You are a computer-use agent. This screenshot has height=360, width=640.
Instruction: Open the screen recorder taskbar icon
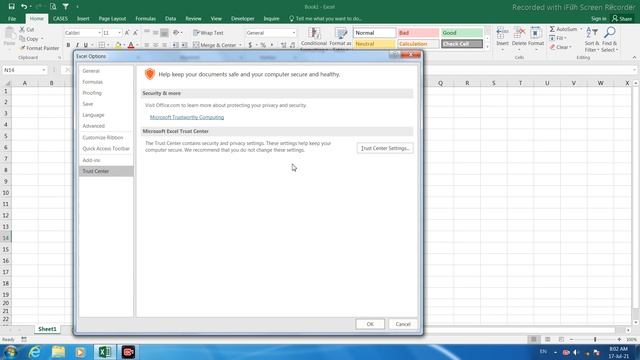128,352
